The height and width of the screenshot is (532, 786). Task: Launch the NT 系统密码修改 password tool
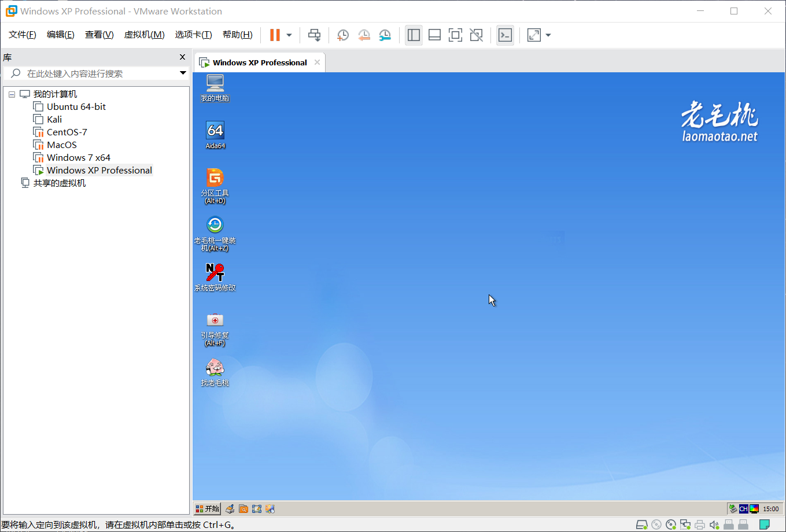(215, 272)
